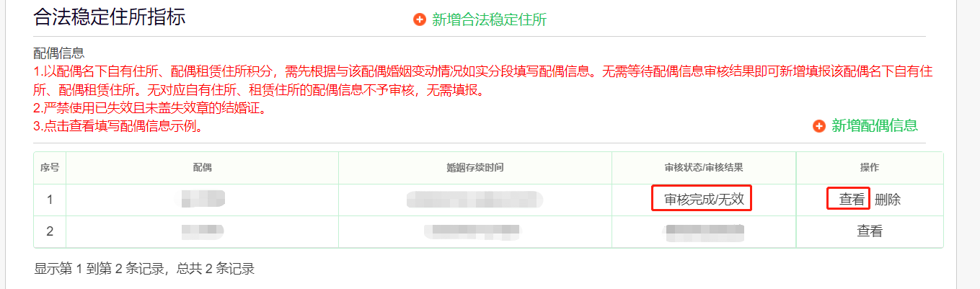The image size is (980, 289).
Task: Click the orange plus icon beside 新增配偶信息
Action: click(818, 126)
